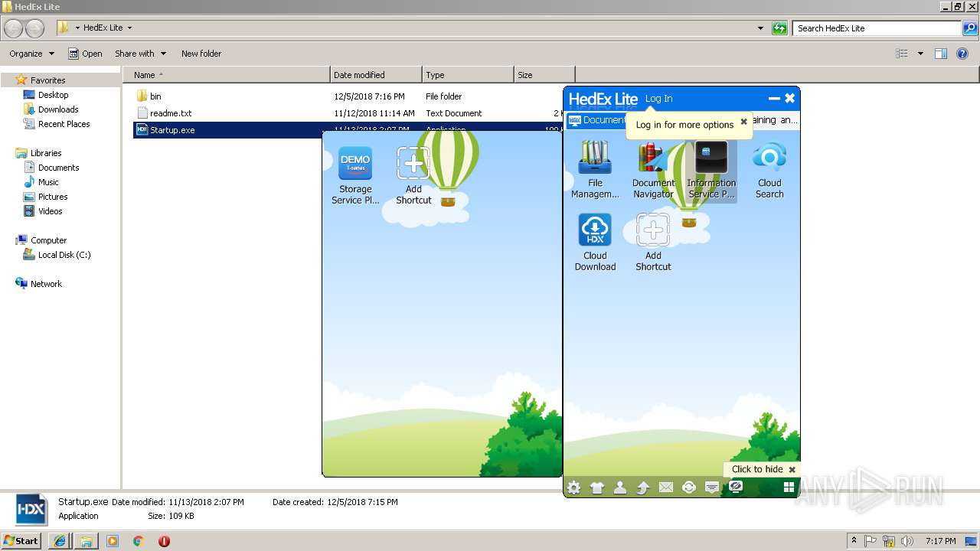Open Local Disk (C:) in sidebar

coord(64,255)
